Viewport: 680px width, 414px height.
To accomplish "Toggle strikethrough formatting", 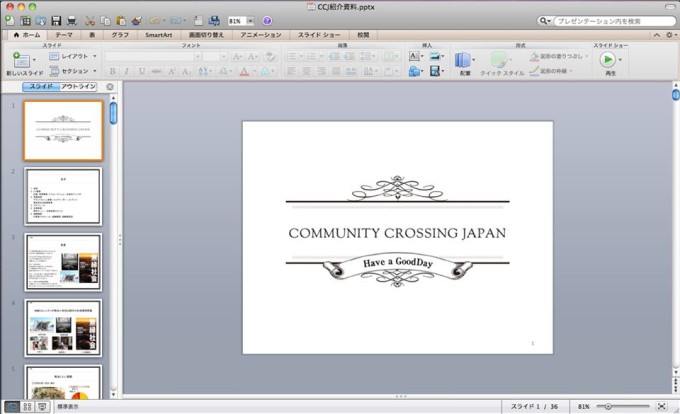I will [x=157, y=71].
